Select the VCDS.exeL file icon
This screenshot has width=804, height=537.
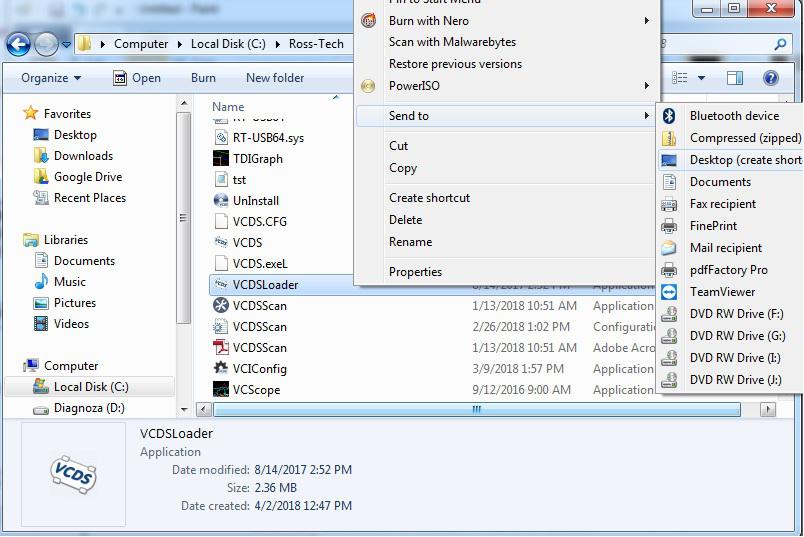pyautogui.click(x=220, y=264)
